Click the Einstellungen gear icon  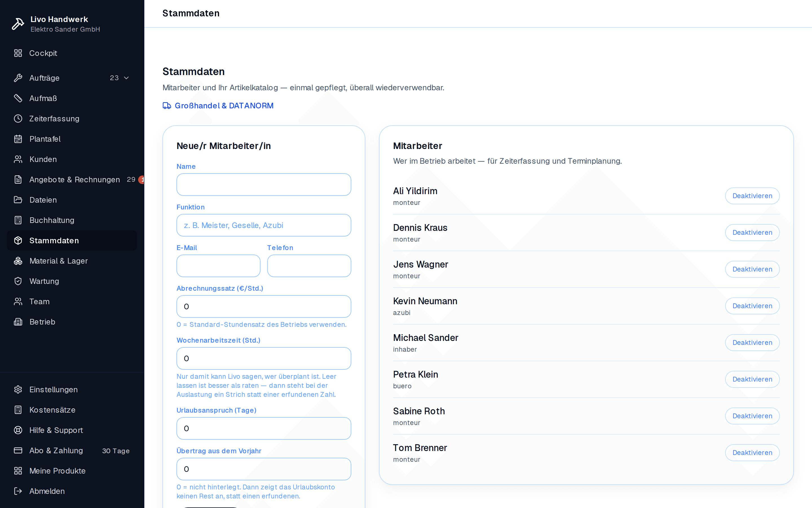(18, 389)
